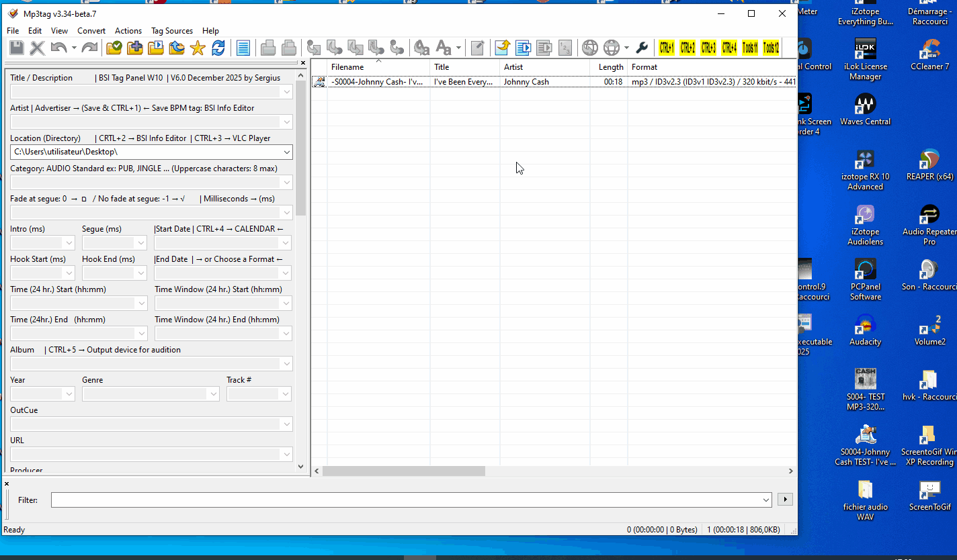
Task: Select the CCleaner 7 desktop icon
Action: (929, 54)
